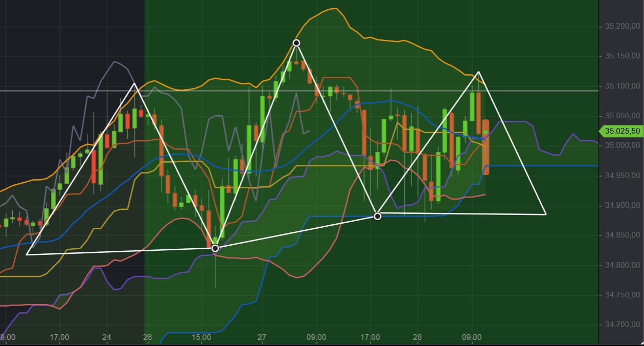644x346 pixels.
Task: Click the 28 date label on the time axis
Action: pos(417,337)
